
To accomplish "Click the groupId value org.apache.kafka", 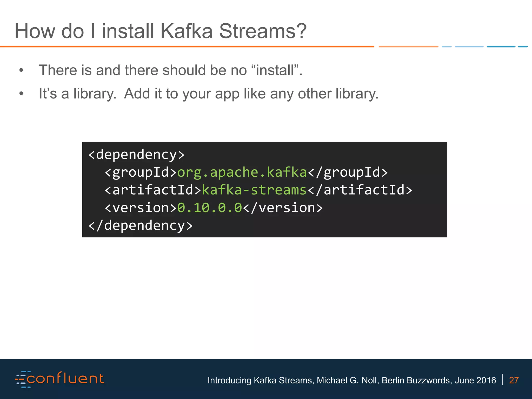I will (x=242, y=172).
